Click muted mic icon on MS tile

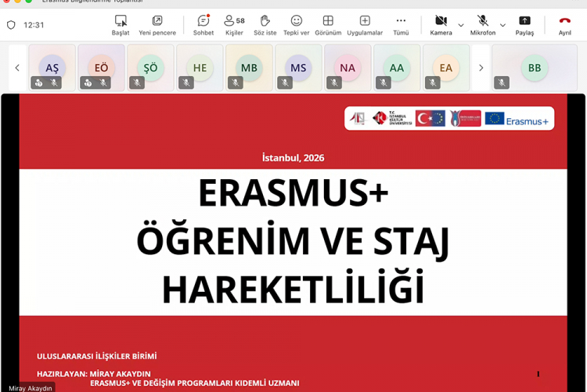click(285, 83)
